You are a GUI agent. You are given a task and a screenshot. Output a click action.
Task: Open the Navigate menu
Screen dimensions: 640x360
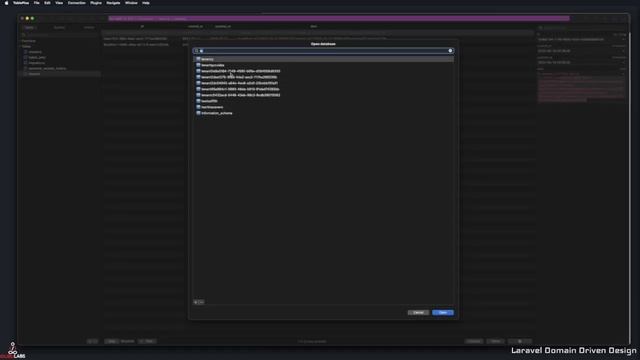click(x=113, y=3)
